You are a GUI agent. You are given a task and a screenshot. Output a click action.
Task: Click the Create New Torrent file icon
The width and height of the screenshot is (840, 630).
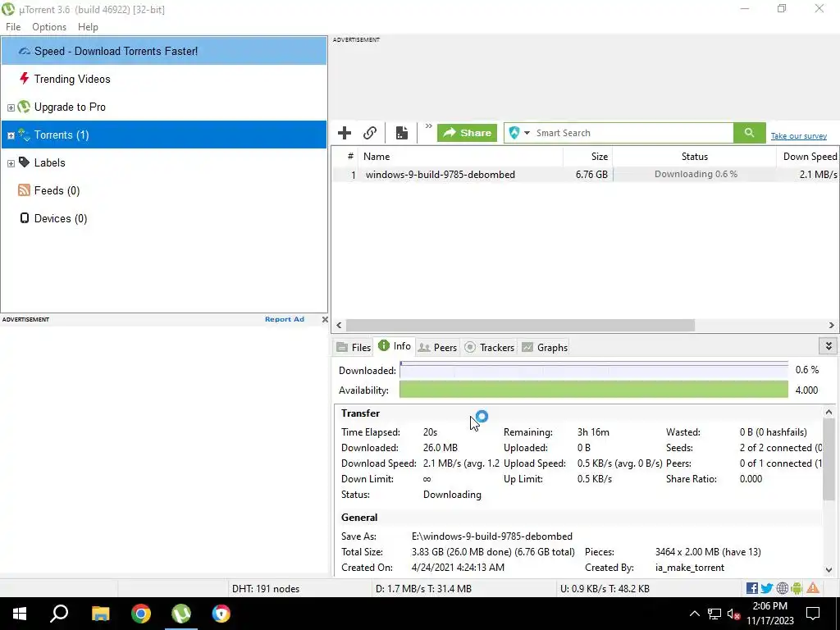pyautogui.click(x=401, y=133)
